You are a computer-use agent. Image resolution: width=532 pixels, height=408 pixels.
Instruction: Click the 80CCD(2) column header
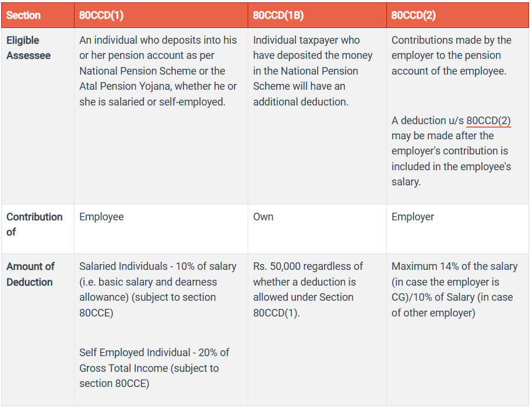(x=414, y=15)
